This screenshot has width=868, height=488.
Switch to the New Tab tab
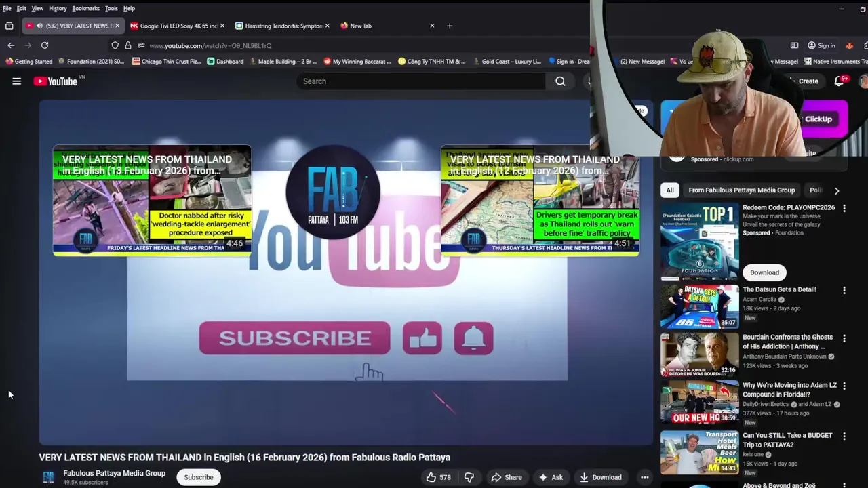(388, 26)
